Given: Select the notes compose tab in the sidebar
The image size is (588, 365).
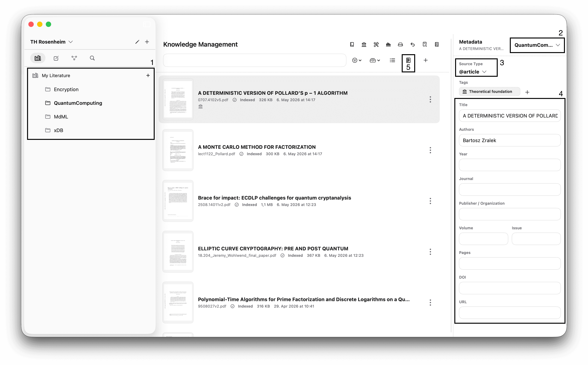Looking at the screenshot, I should coord(56,58).
